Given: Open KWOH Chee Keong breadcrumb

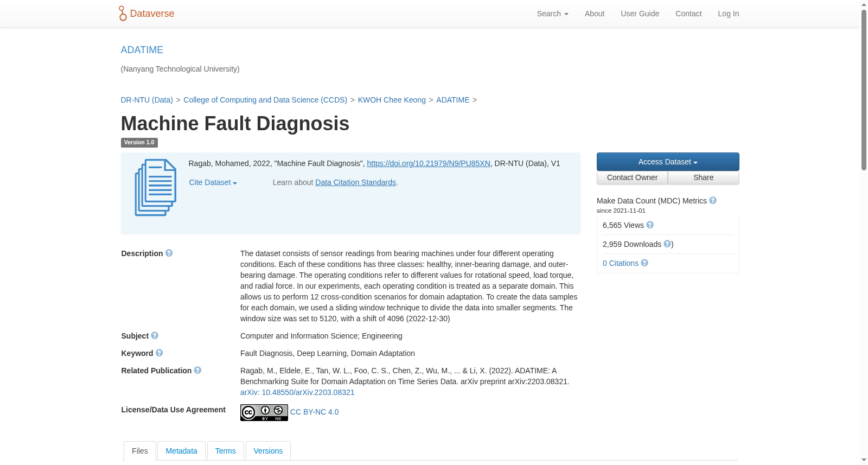Looking at the screenshot, I should coord(392,100).
